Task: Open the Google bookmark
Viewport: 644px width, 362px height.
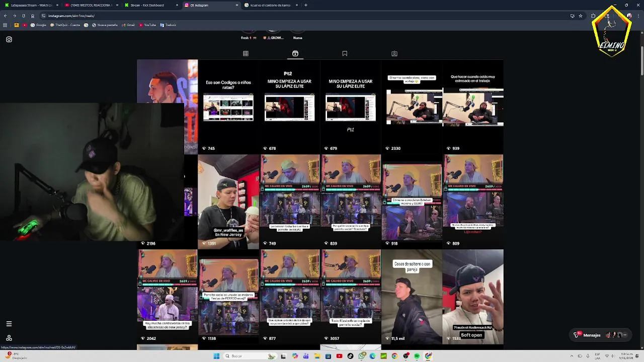Action: point(38,25)
